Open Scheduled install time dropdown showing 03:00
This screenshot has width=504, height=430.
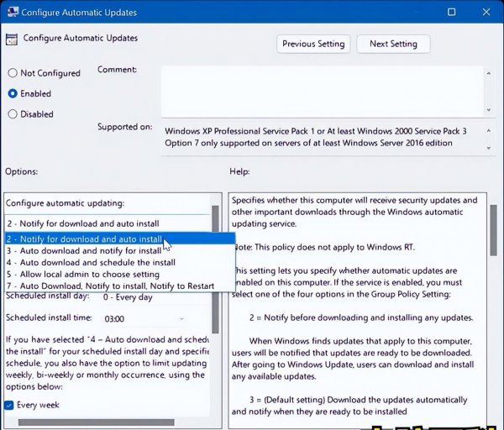tap(144, 319)
